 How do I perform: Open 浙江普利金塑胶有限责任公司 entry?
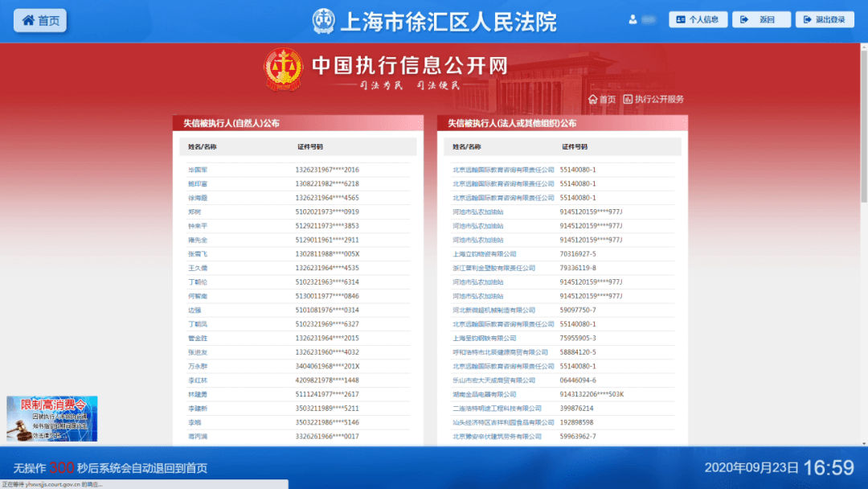[x=493, y=268]
